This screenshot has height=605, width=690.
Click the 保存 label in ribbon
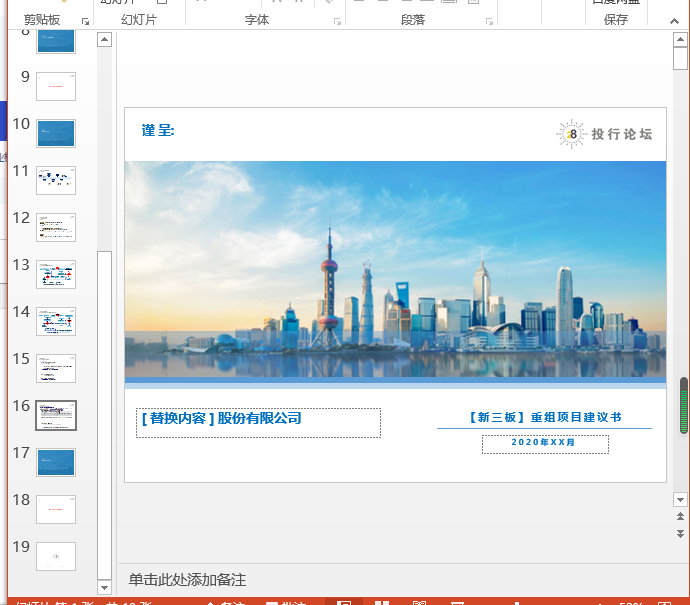(x=616, y=20)
